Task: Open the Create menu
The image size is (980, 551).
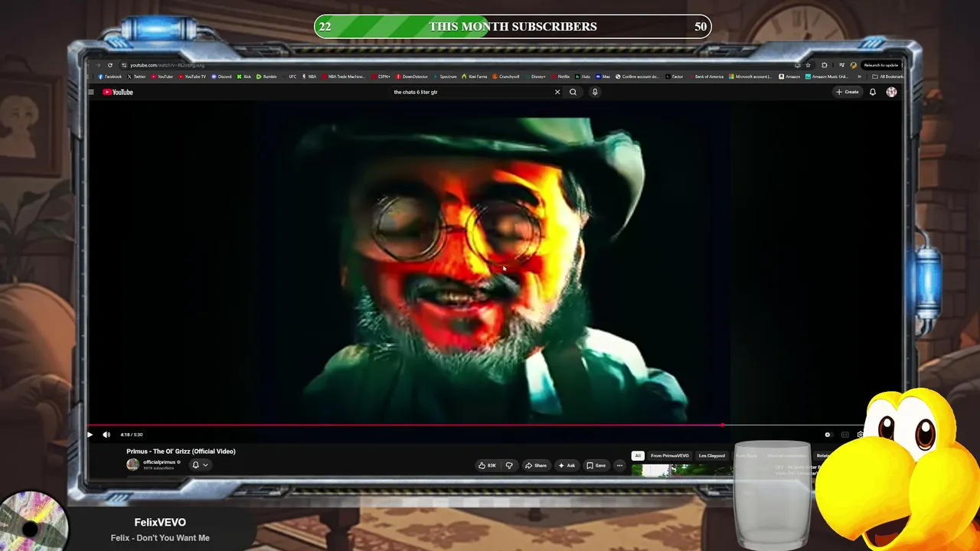Action: [x=848, y=92]
